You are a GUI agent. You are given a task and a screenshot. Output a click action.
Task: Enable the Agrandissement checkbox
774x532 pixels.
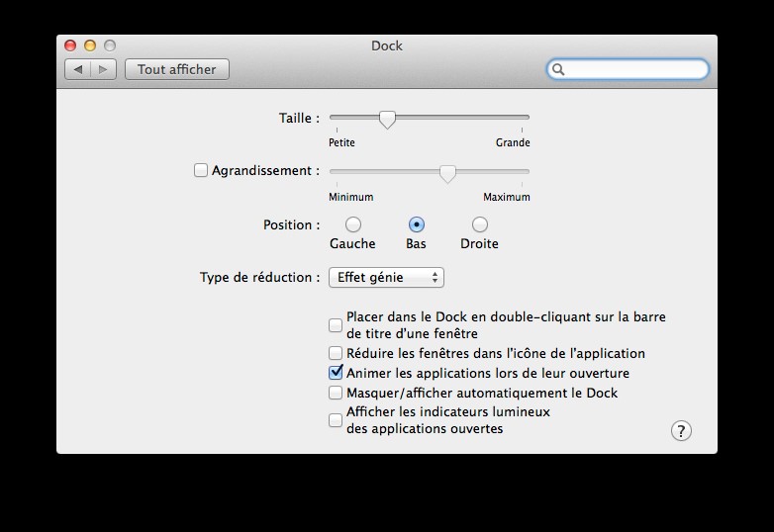200,170
